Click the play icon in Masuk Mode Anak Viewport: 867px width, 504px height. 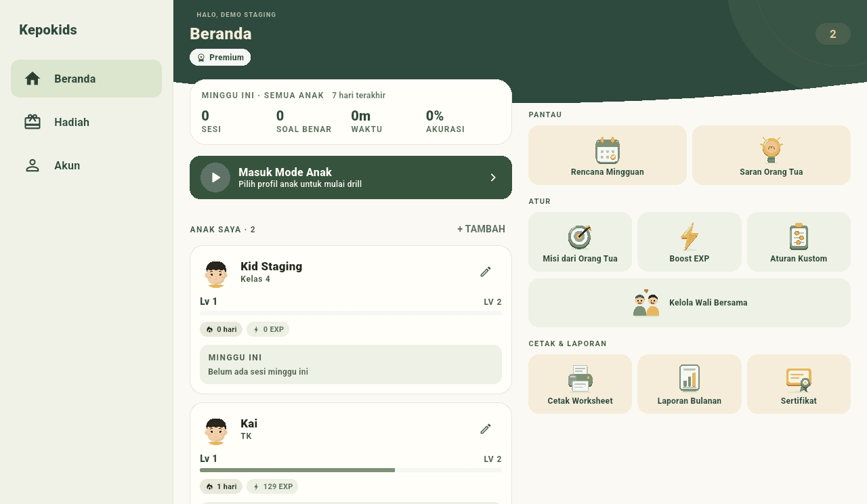tap(215, 177)
